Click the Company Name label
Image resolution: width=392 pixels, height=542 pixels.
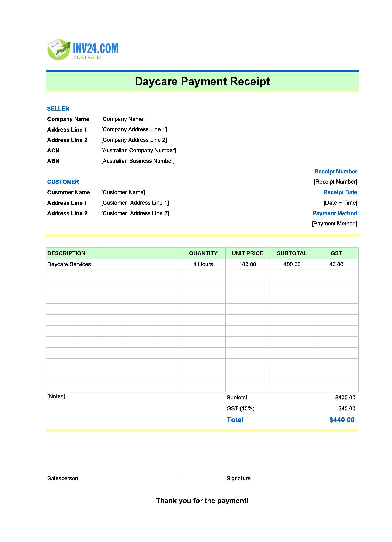point(68,119)
